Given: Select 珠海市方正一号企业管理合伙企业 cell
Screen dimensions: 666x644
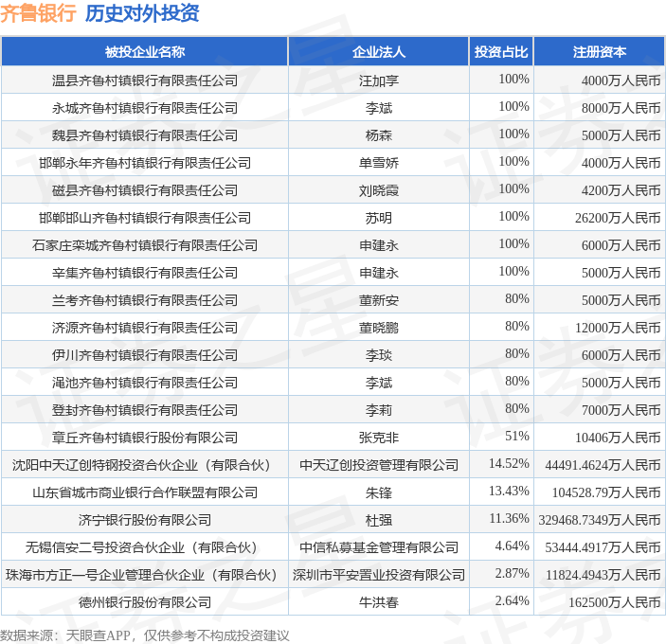Looking at the screenshot, I should pos(144,574).
